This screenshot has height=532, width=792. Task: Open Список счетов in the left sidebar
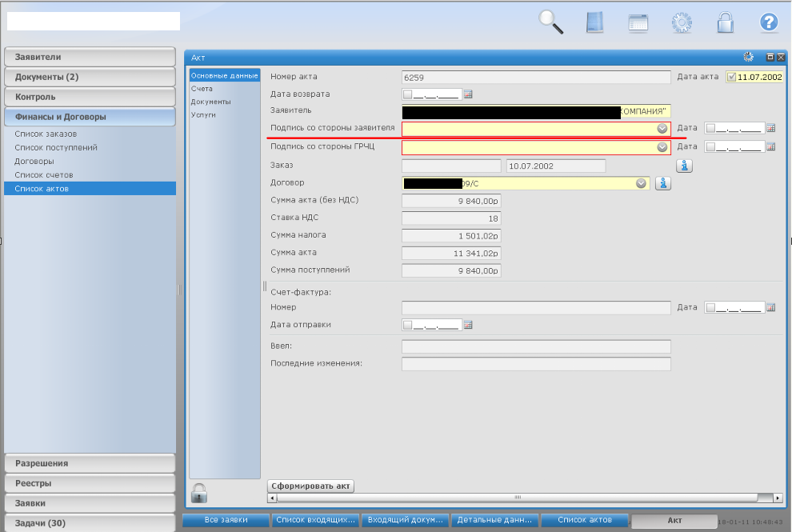pos(44,174)
